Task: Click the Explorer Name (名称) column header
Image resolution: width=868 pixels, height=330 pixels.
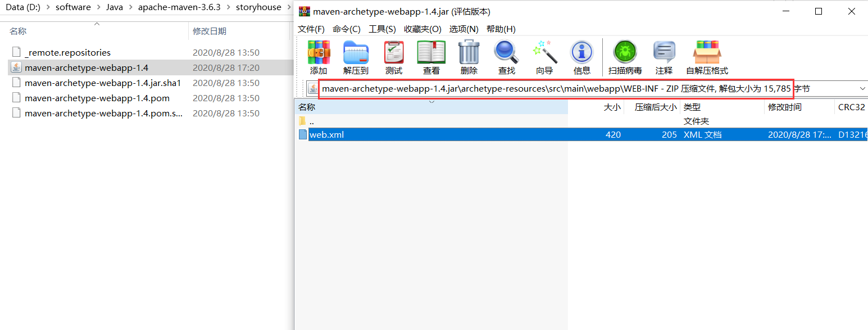Action: coord(97,31)
